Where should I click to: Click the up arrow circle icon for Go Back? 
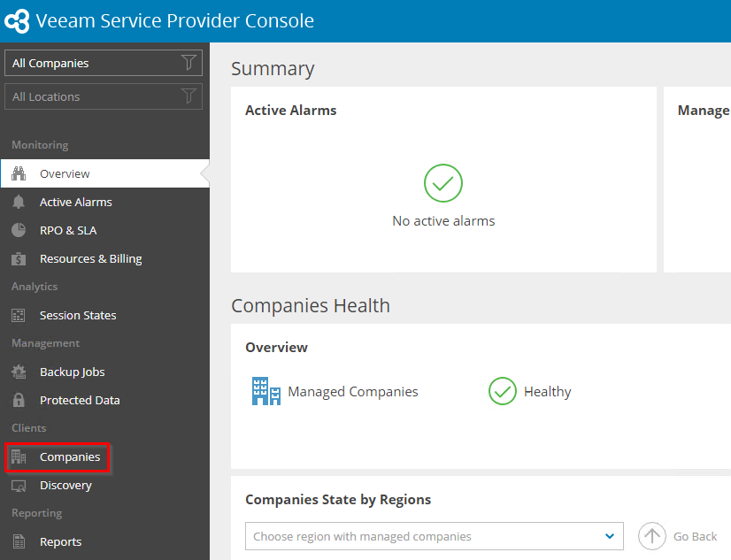(651, 536)
